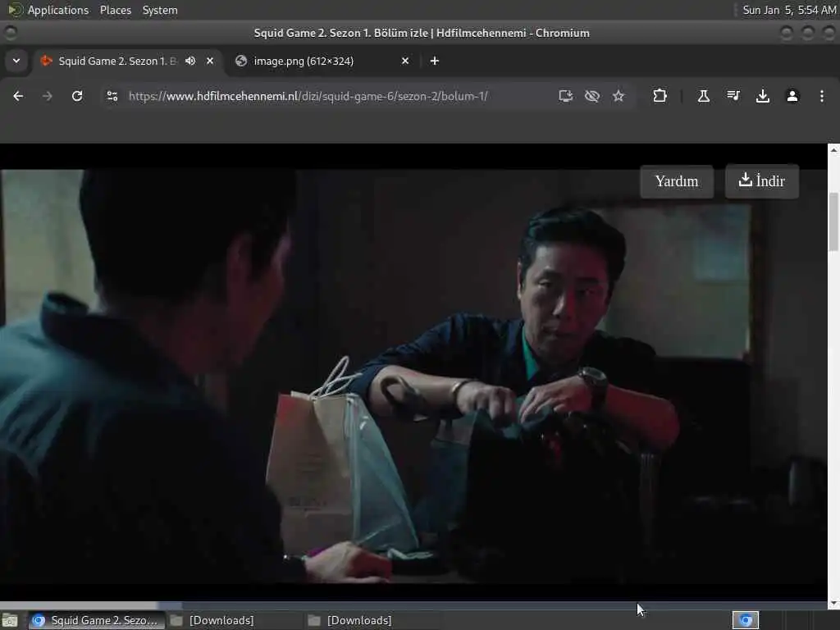Show browser downloads icon
The image size is (840, 630).
(763, 96)
